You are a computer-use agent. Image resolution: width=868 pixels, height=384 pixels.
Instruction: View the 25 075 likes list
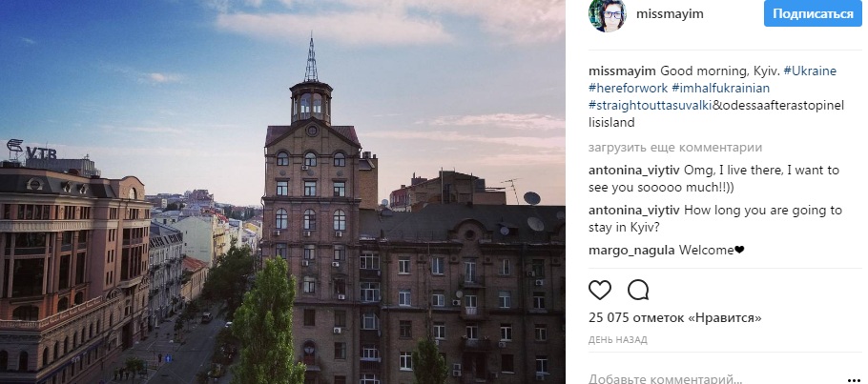[674, 318]
